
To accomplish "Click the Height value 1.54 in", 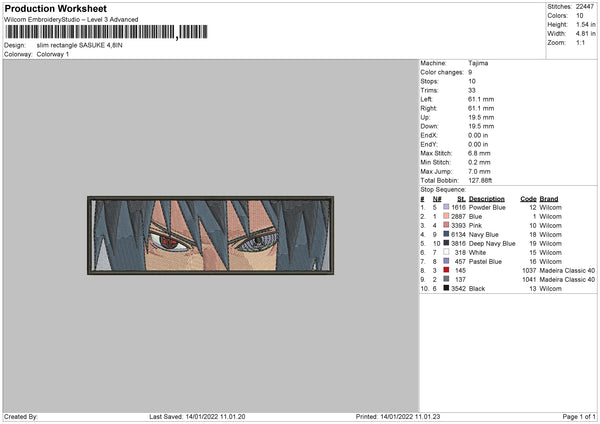I will pyautogui.click(x=585, y=24).
